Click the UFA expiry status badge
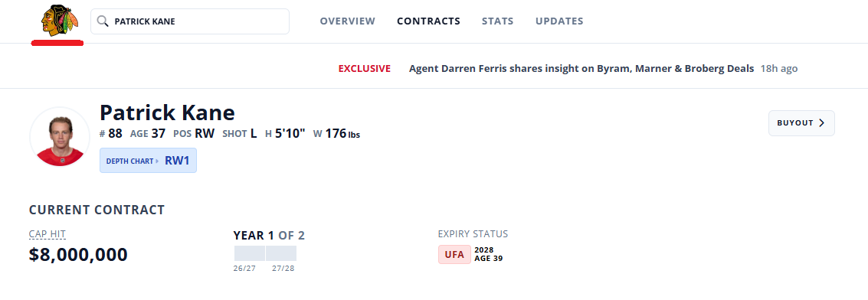 (454, 255)
